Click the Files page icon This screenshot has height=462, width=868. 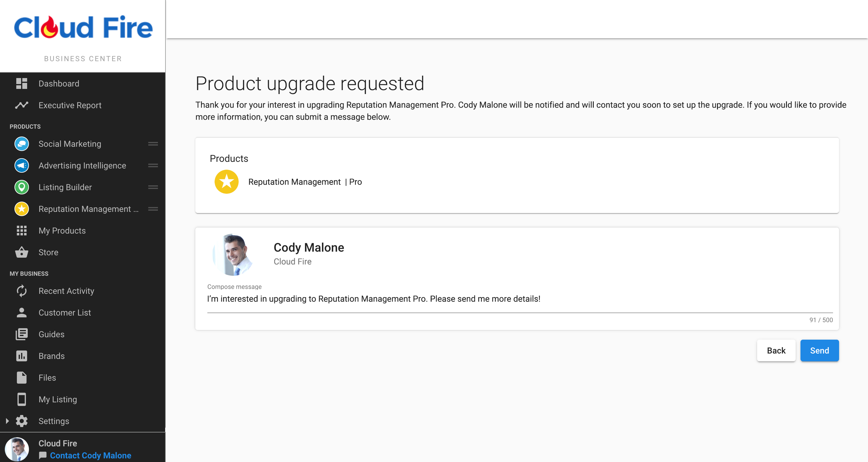pyautogui.click(x=22, y=377)
